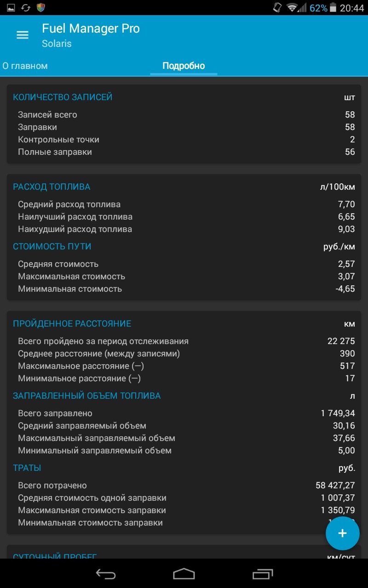Image resolution: width=368 pixels, height=588 pixels.
Task: Tap the Fuel Manager Pro title
Action: (91, 28)
